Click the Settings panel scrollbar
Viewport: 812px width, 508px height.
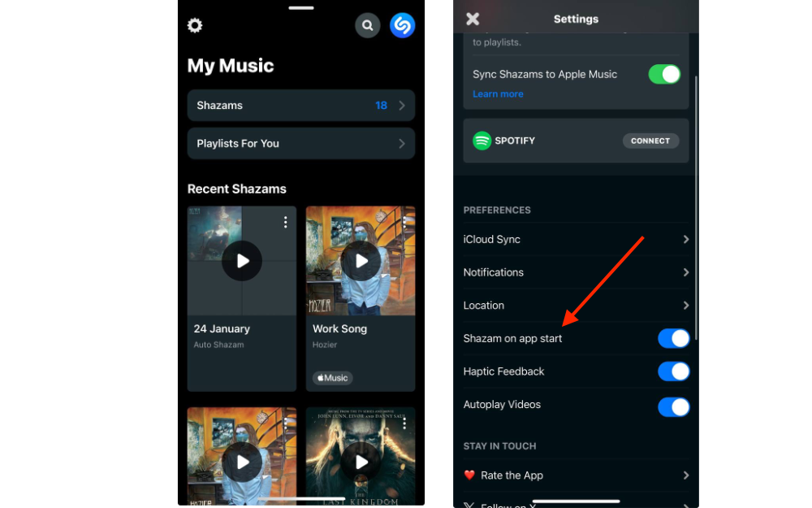[696, 207]
